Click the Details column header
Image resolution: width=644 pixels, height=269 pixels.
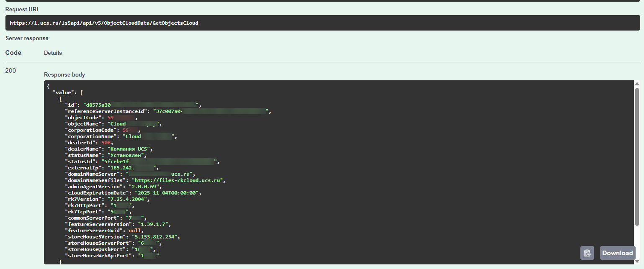tap(53, 53)
